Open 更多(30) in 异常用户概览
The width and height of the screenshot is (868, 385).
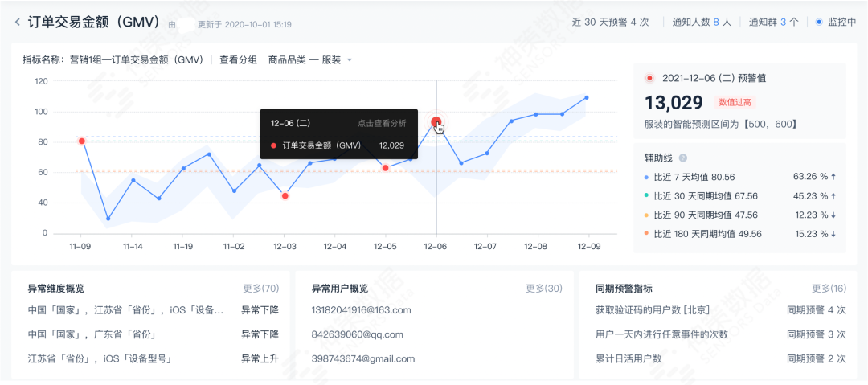pos(543,288)
